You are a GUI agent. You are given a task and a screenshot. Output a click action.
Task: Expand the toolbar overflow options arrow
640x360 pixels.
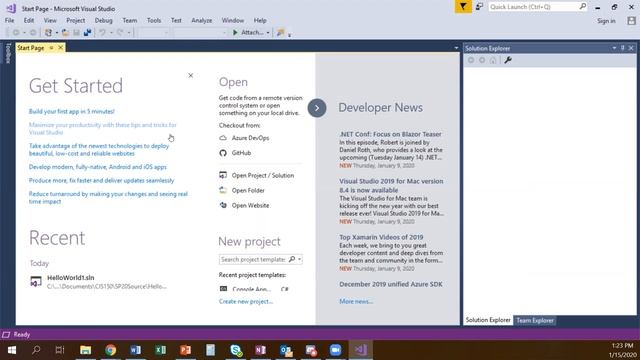pos(289,35)
